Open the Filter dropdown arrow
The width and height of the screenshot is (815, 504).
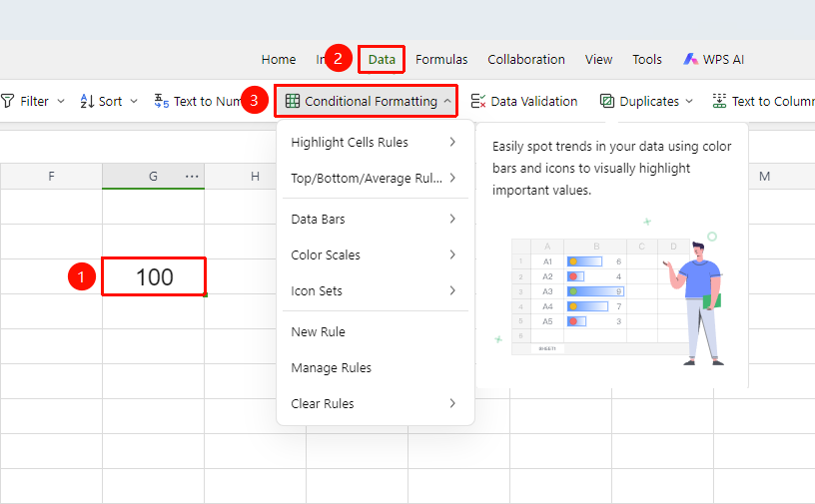(61, 101)
